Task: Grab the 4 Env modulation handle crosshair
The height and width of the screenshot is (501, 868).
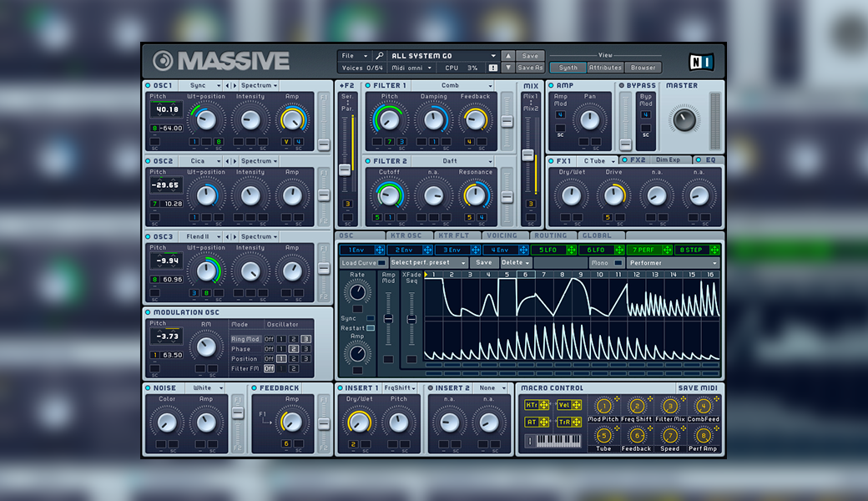Action: [x=523, y=250]
